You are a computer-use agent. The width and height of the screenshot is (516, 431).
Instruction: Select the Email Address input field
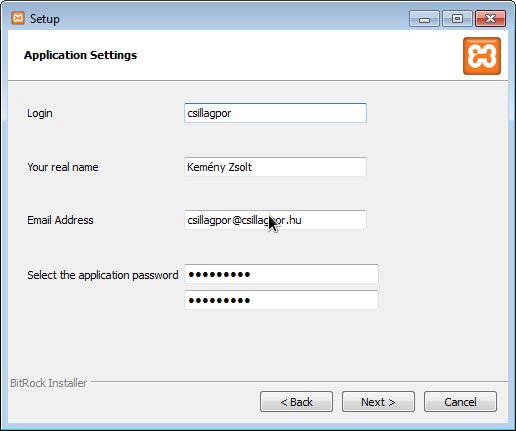275,220
